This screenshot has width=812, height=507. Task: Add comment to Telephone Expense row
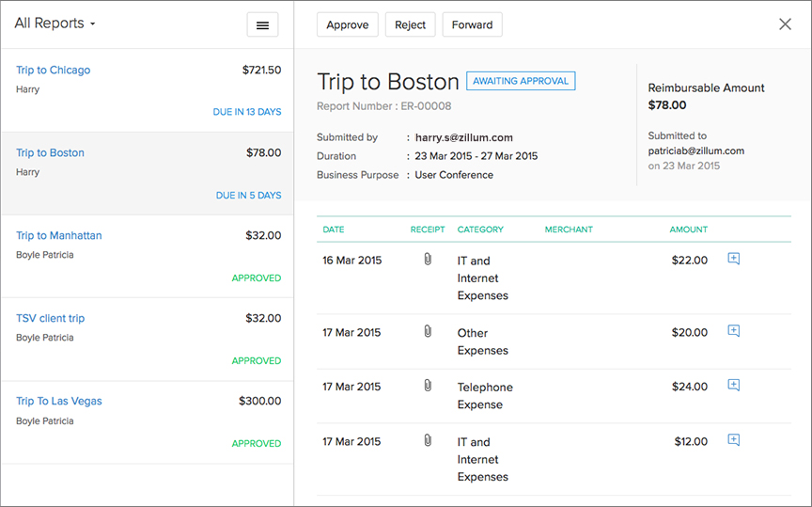[734, 386]
